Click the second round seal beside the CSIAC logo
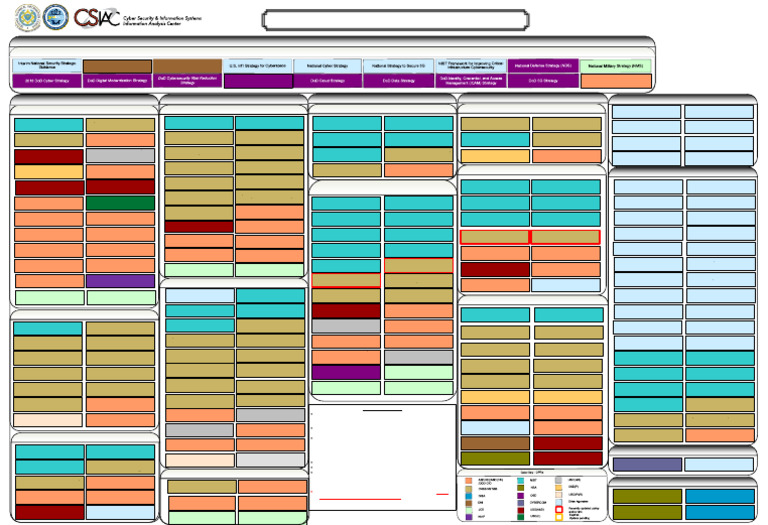Screen dimensions: 768x525 (56, 17)
